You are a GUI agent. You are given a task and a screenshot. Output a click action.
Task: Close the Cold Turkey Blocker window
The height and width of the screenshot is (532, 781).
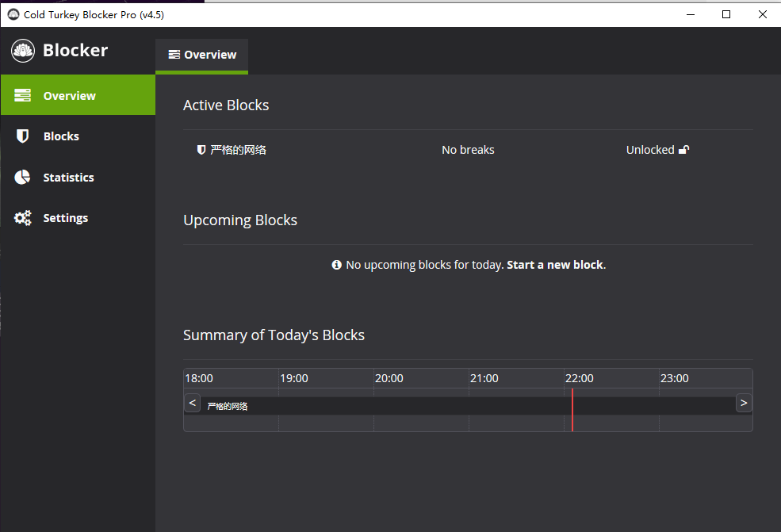[x=763, y=14]
